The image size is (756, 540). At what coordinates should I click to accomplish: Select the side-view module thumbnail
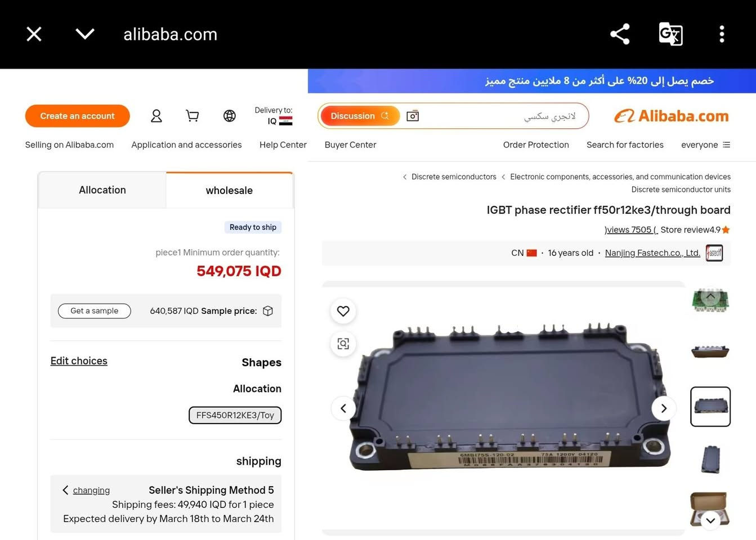point(710,353)
